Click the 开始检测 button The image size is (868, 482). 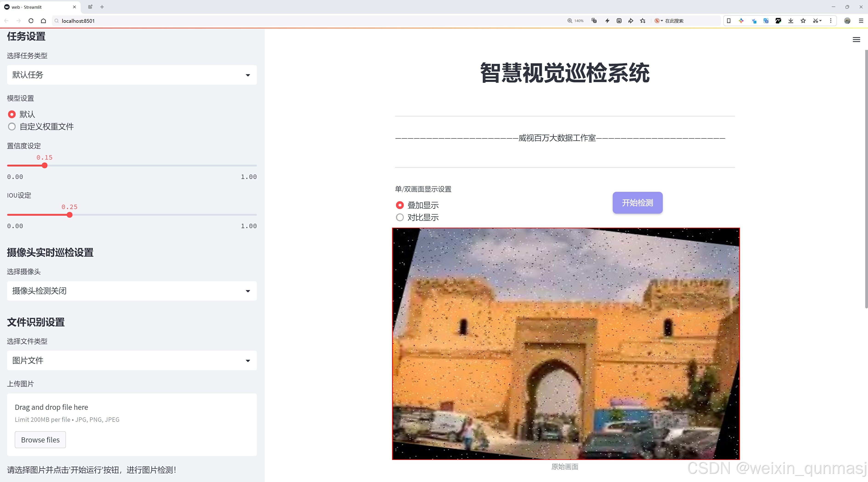(637, 203)
